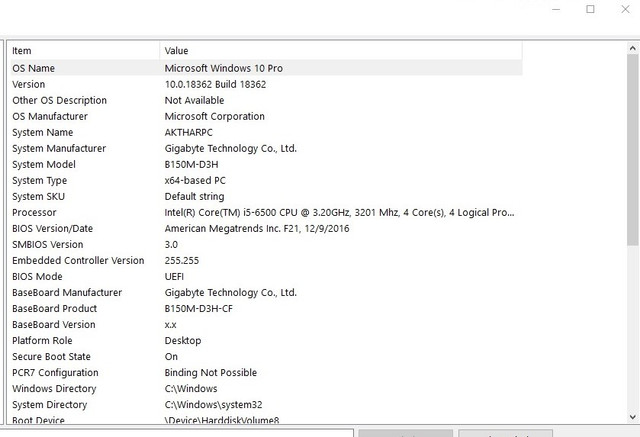The height and width of the screenshot is (437, 640).
Task: Select value Microsoft Windows 10 Pro
Action: click(x=224, y=68)
